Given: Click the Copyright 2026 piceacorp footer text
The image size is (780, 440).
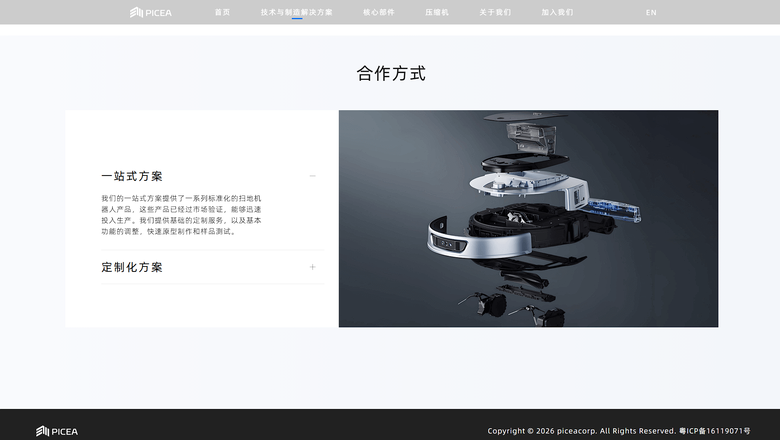Looking at the screenshot, I should click(582, 431).
